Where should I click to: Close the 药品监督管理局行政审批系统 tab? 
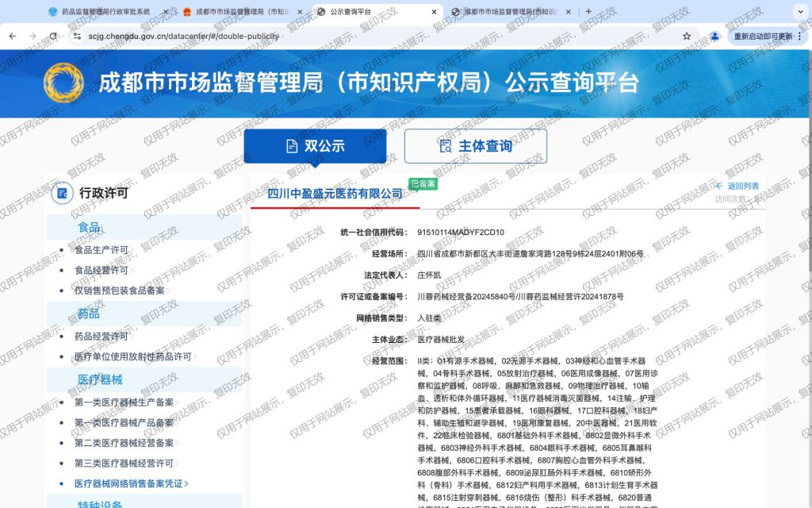click(x=167, y=11)
